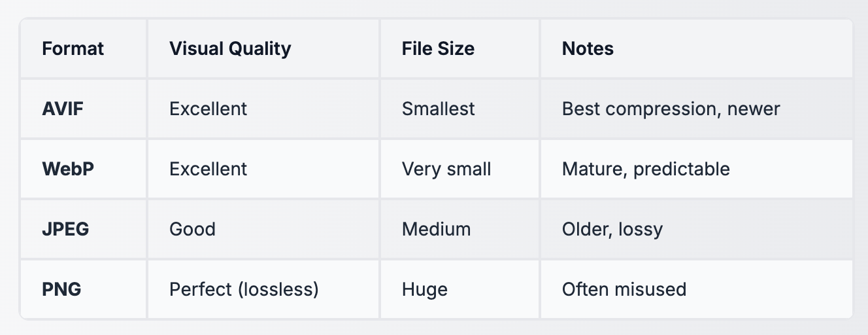Screen dimensions: 868x335
Task: Click the Very small file size cell
Action: click(446, 169)
